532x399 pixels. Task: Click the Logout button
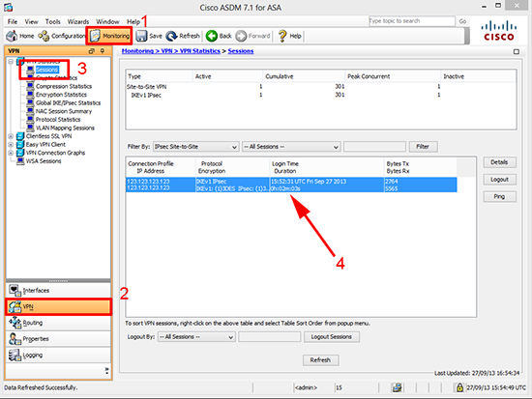[x=499, y=180]
